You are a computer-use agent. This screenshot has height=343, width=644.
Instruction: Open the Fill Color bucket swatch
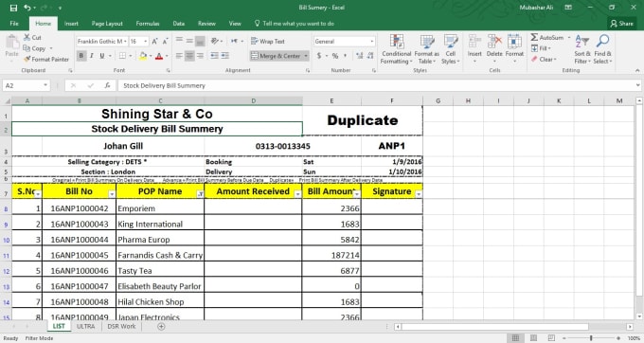coord(142,56)
